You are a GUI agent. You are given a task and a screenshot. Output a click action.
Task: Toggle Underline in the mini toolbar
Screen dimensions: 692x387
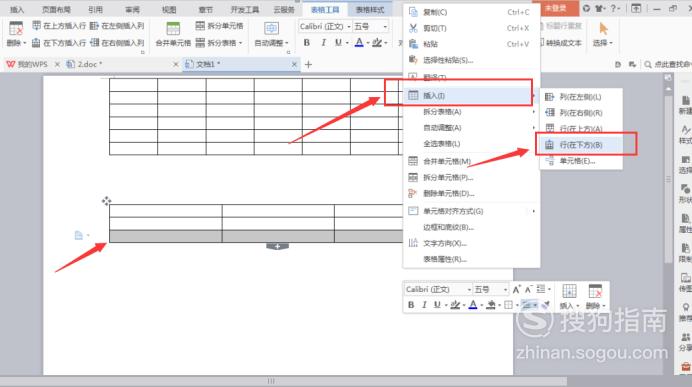pyautogui.click(x=437, y=305)
